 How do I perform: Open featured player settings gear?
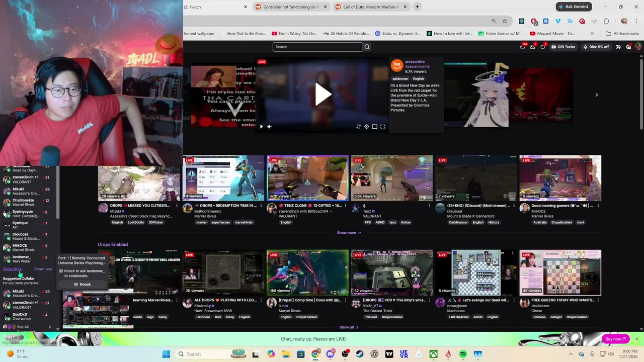click(366, 127)
